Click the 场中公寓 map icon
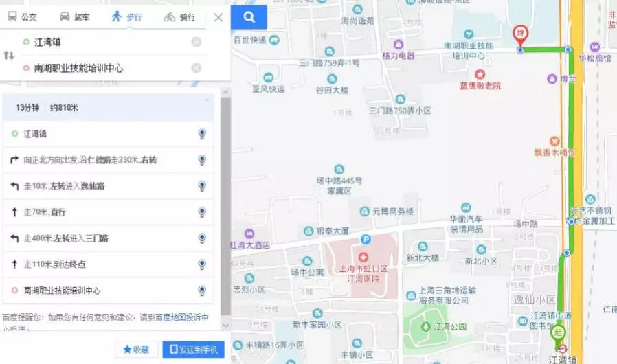The height and width of the screenshot is (364, 617). pyautogui.click(x=307, y=261)
